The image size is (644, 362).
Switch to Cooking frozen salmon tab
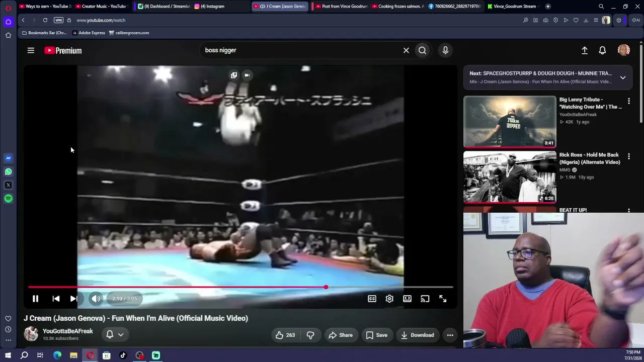click(x=398, y=7)
